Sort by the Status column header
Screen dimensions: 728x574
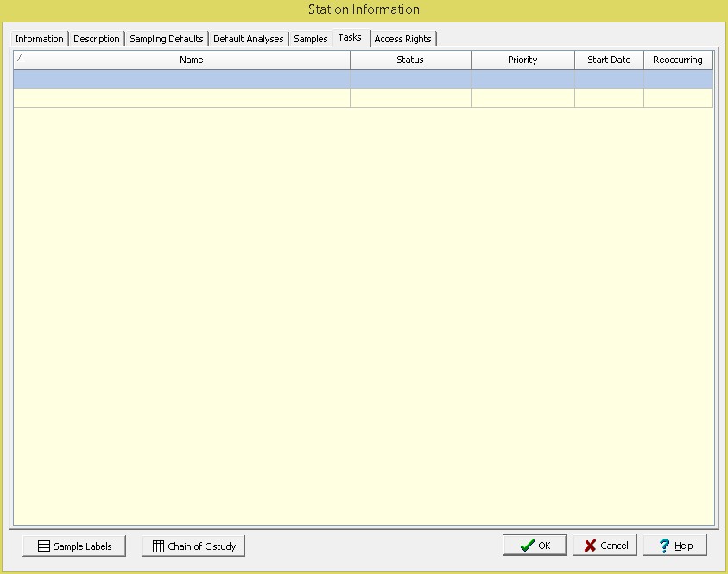410,60
